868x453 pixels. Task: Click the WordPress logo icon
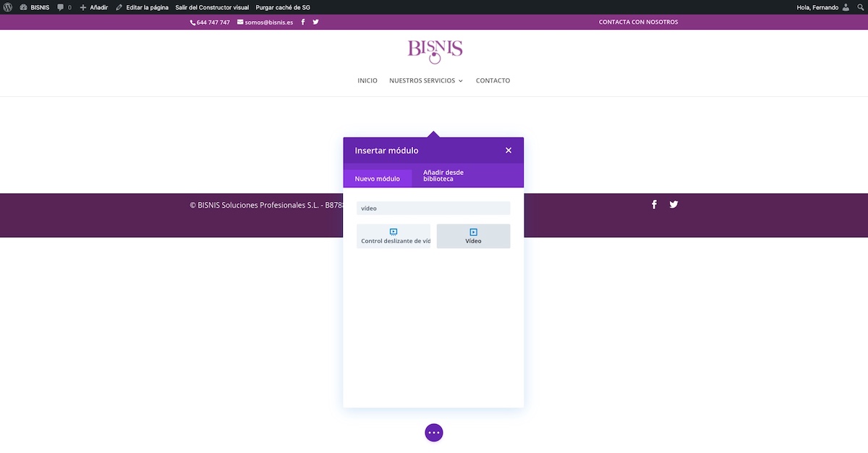[x=9, y=7]
